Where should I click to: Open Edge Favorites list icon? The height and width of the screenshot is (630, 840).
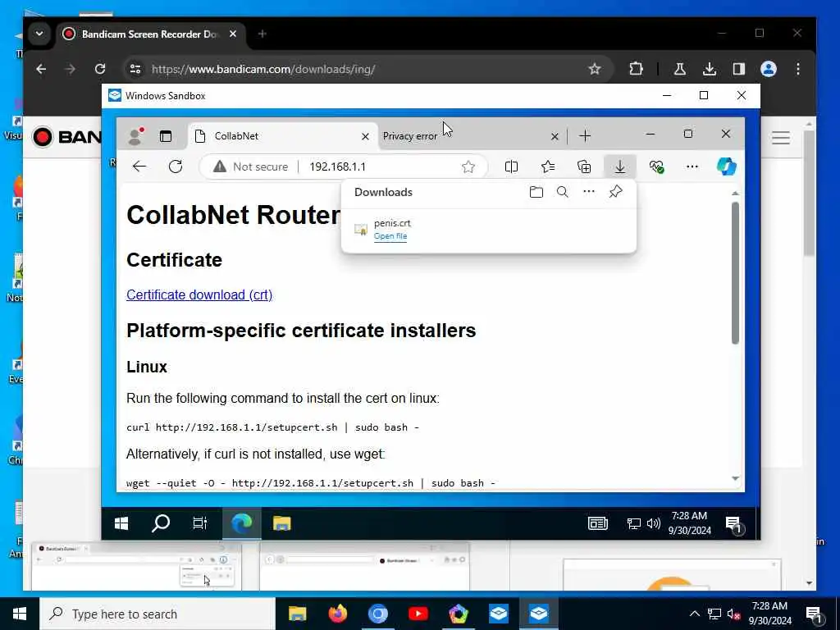click(x=548, y=167)
